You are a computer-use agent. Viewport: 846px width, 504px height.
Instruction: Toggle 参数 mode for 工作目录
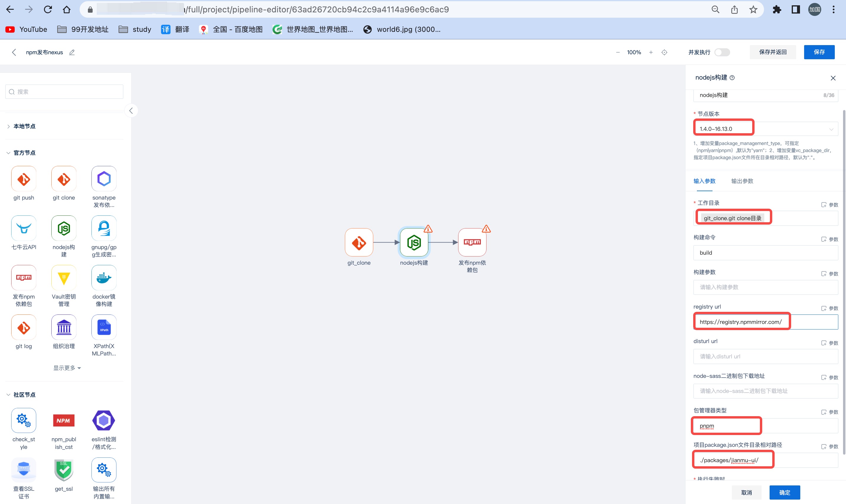(829, 205)
